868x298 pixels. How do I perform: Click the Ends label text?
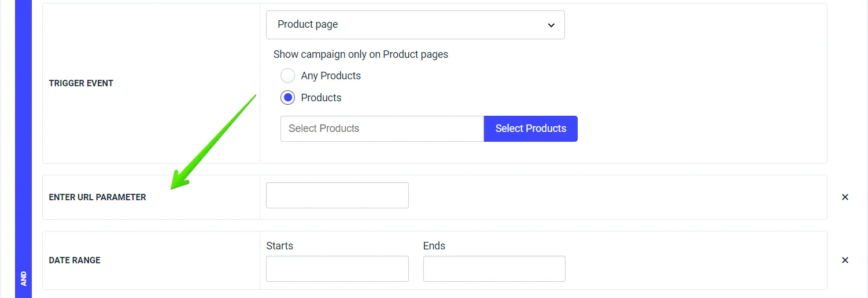[434, 246]
